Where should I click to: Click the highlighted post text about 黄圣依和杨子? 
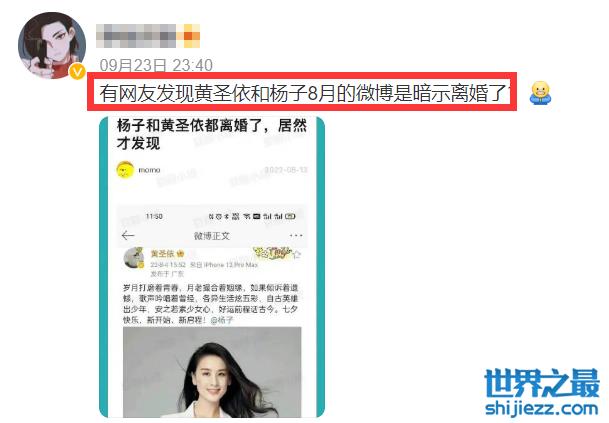coord(302,92)
